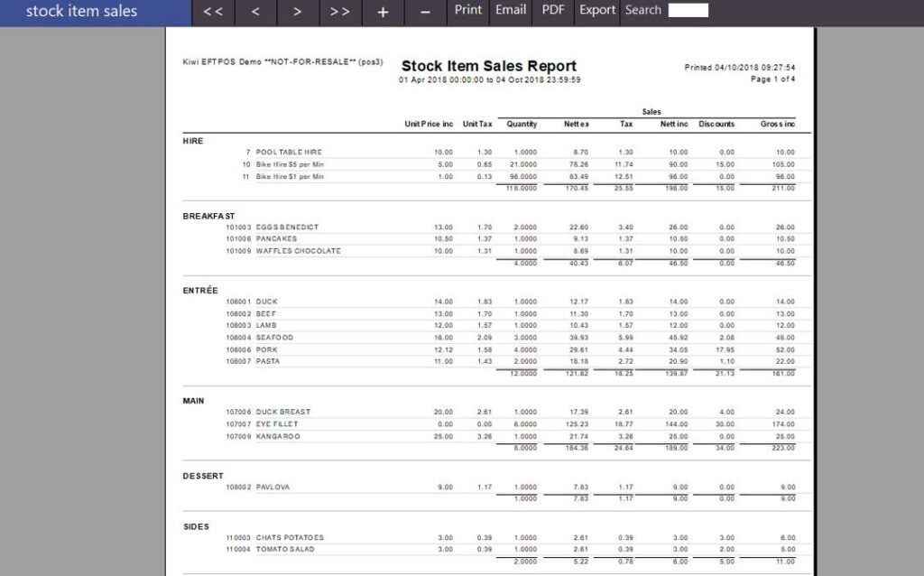924x576 pixels.
Task: Select the stock item sales title bar
Action: click(82, 11)
